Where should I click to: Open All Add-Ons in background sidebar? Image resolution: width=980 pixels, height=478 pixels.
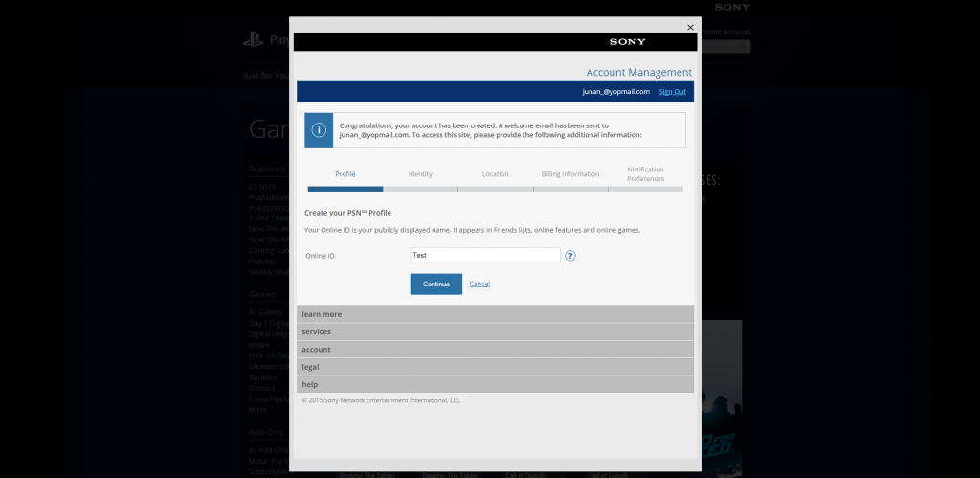(x=268, y=450)
